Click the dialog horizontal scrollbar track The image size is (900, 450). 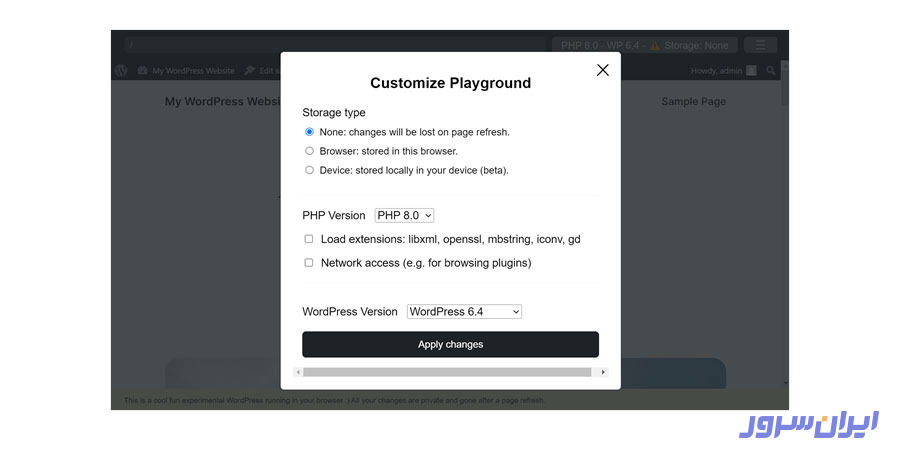pyautogui.click(x=451, y=372)
